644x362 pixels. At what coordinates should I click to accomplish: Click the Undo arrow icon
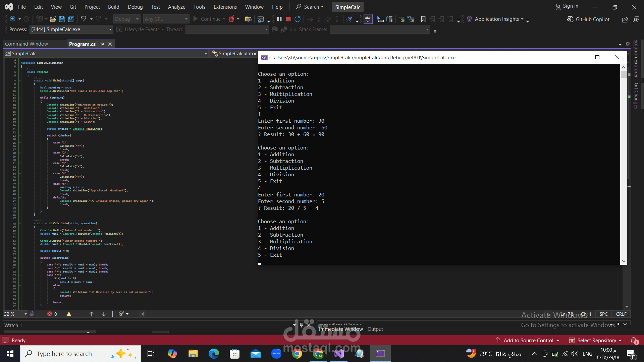(84, 19)
